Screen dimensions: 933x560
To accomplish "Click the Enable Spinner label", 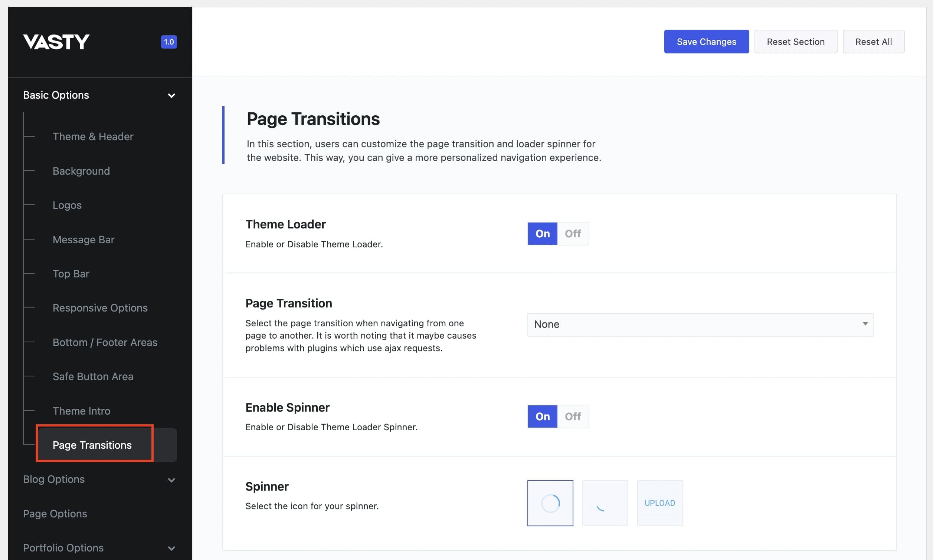I will click(x=287, y=407).
